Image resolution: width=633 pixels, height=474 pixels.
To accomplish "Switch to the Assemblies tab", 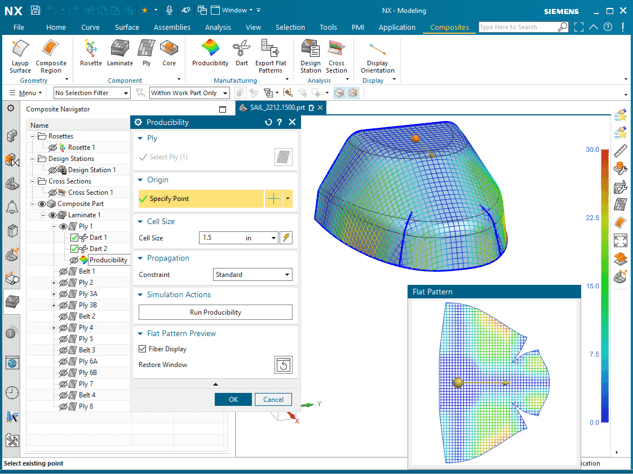I will pos(172,27).
